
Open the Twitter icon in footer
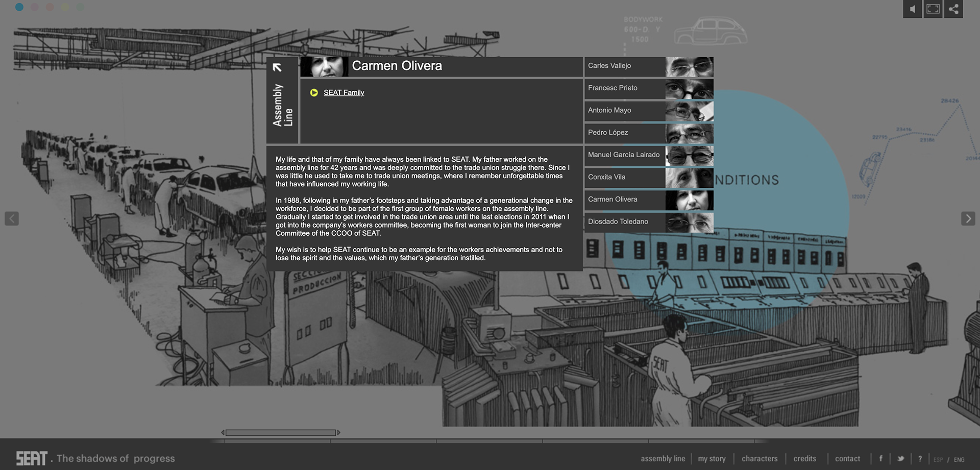coord(901,459)
